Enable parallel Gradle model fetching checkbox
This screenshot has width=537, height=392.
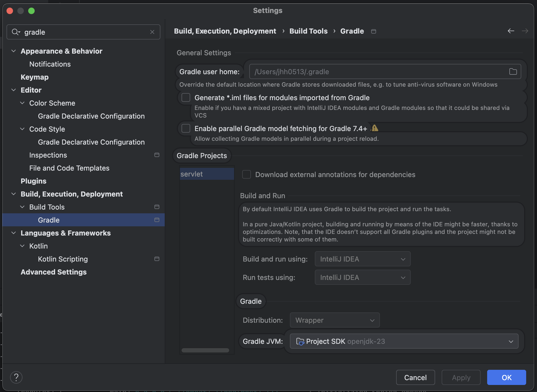click(x=186, y=128)
